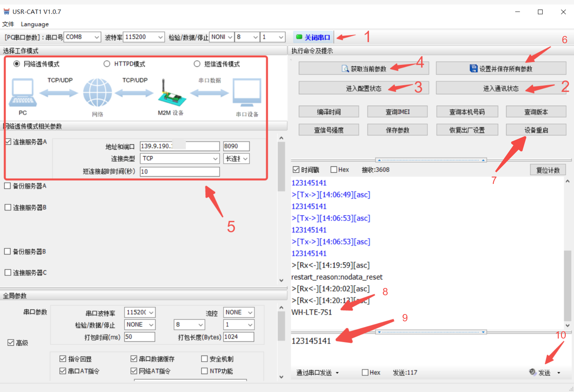Toggle 网络AT指令 checkbox

coord(134,371)
